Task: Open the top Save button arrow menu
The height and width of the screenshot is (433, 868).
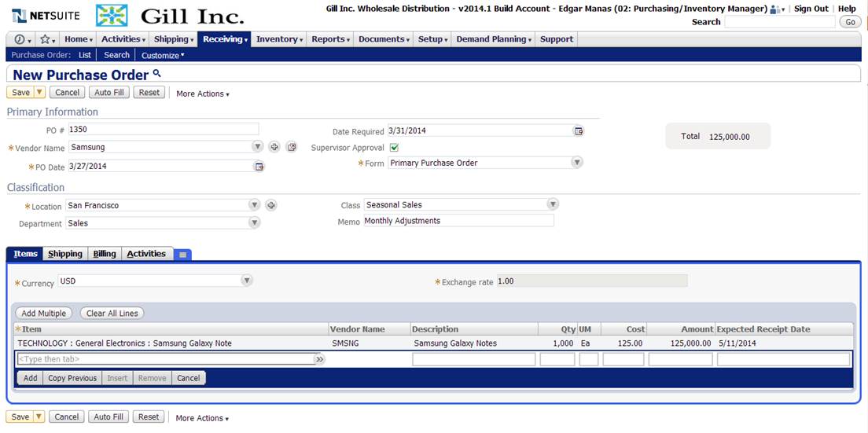Action: pyautogui.click(x=39, y=93)
